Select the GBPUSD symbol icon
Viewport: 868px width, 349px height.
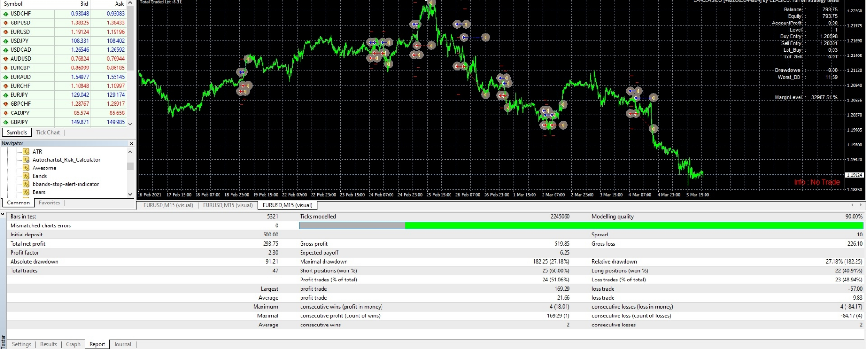click(x=6, y=23)
